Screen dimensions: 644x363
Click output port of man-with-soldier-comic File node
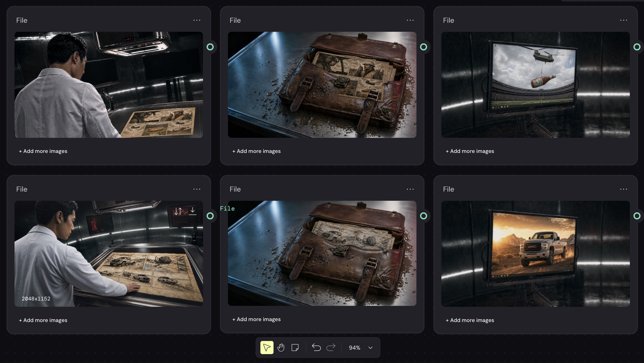tap(210, 47)
